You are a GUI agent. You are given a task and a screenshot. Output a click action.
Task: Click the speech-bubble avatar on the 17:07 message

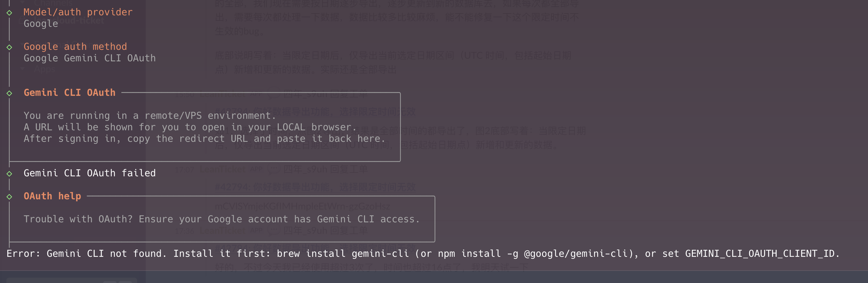point(274,169)
